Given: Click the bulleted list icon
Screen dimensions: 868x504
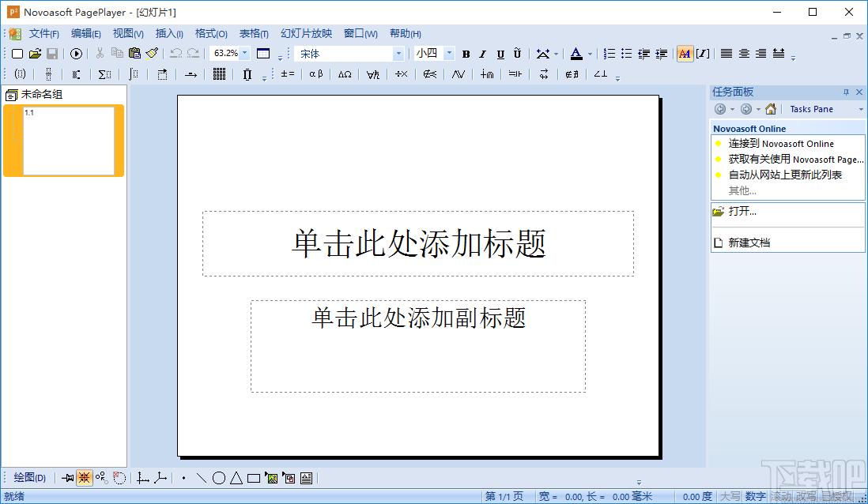Looking at the screenshot, I should point(626,54).
